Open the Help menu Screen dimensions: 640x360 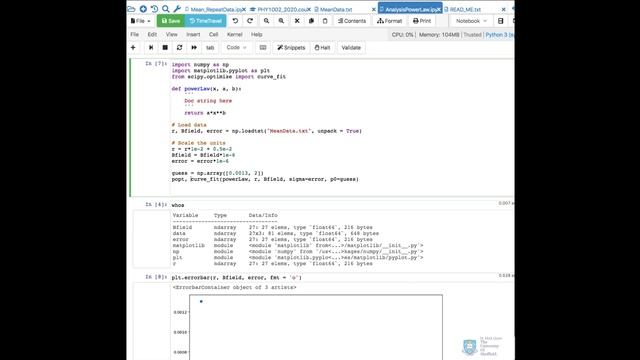click(x=257, y=35)
